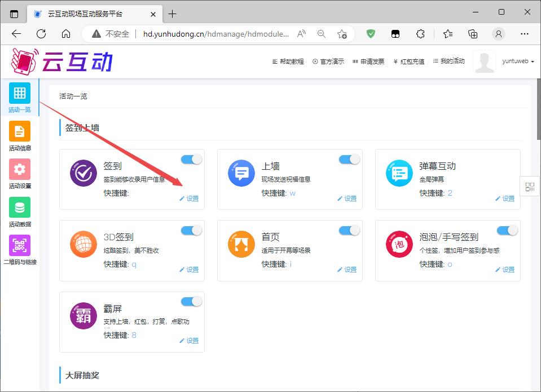
Task: Click 设置 link for 弹幕互动
Action: (x=505, y=199)
